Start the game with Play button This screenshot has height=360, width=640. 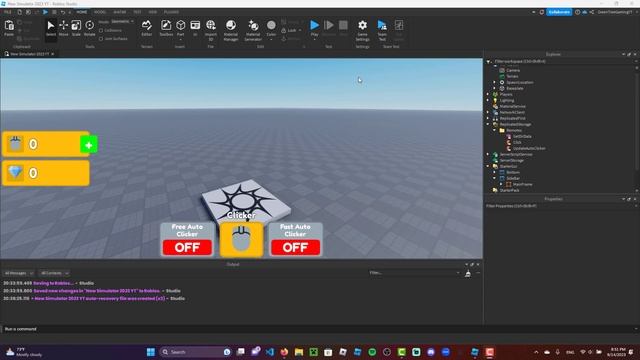tap(314, 28)
